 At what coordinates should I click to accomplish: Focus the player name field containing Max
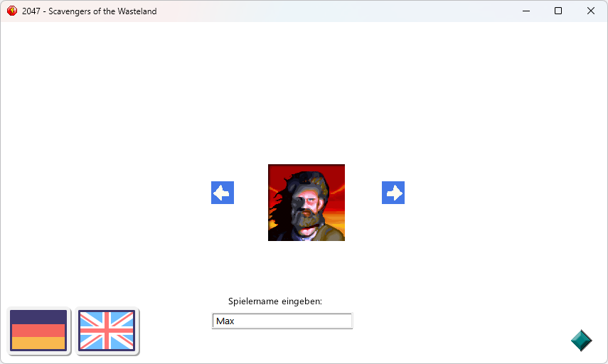[x=282, y=321]
